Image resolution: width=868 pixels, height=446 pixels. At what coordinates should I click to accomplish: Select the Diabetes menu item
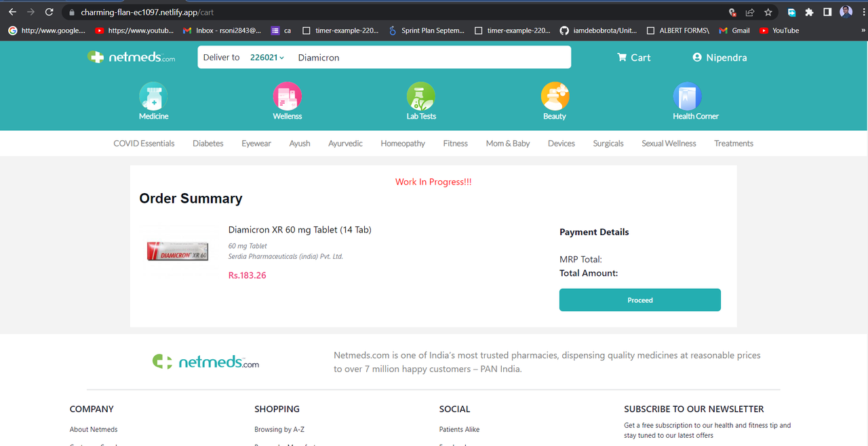click(x=208, y=144)
